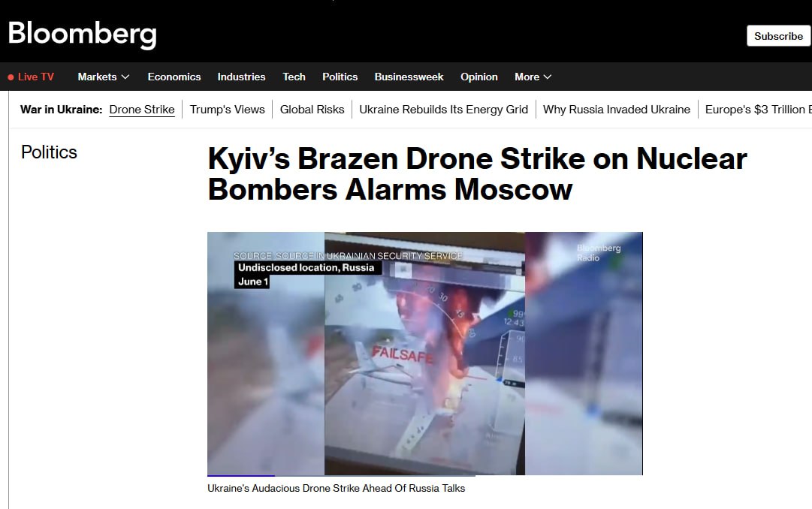Image resolution: width=812 pixels, height=509 pixels.
Task: Open the Trump's Views topic link
Action: click(228, 110)
